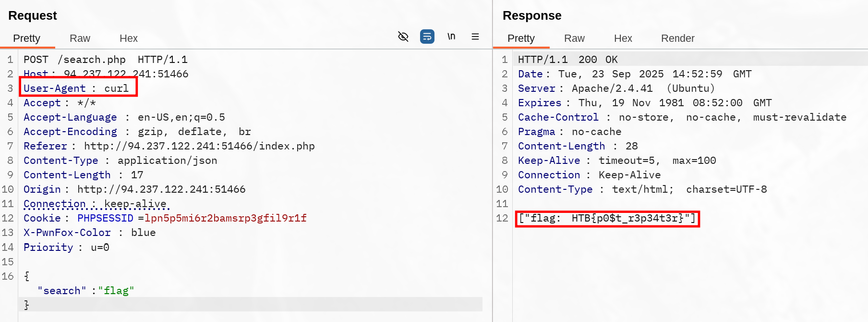The height and width of the screenshot is (322, 868).
Task: Open the Request editor hamburger menu
Action: pos(475,37)
